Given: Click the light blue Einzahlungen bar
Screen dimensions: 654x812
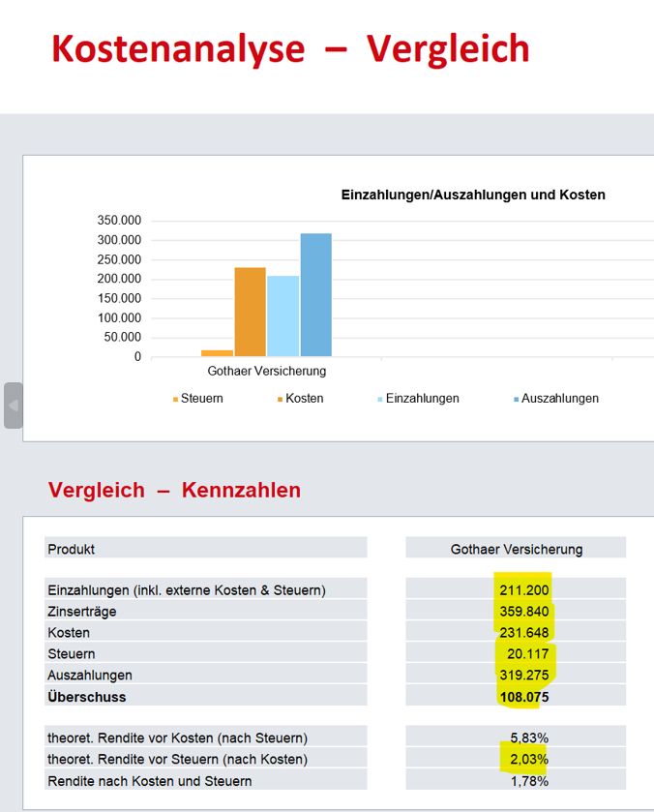Looking at the screenshot, I should pyautogui.click(x=282, y=316).
